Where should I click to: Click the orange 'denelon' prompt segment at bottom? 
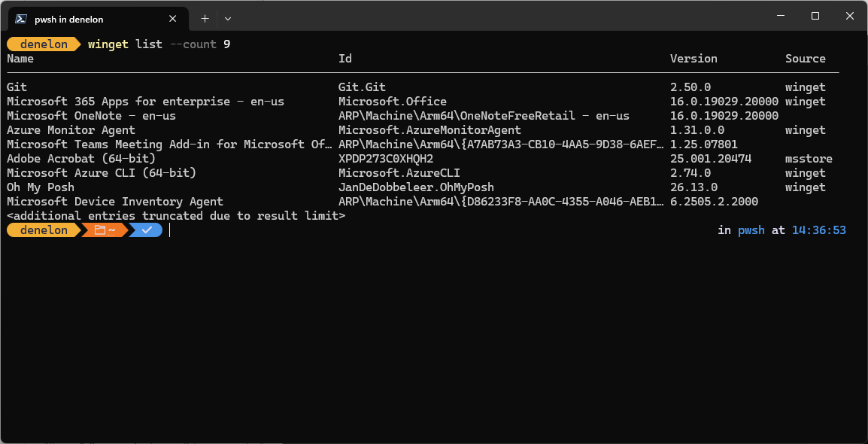pyautogui.click(x=43, y=230)
